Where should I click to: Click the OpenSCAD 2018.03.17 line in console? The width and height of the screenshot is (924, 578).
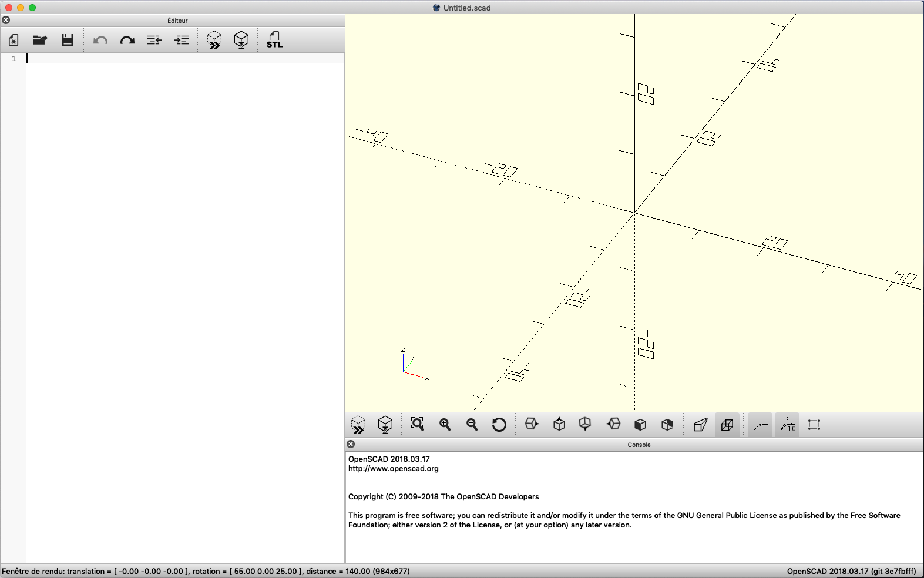(389, 459)
